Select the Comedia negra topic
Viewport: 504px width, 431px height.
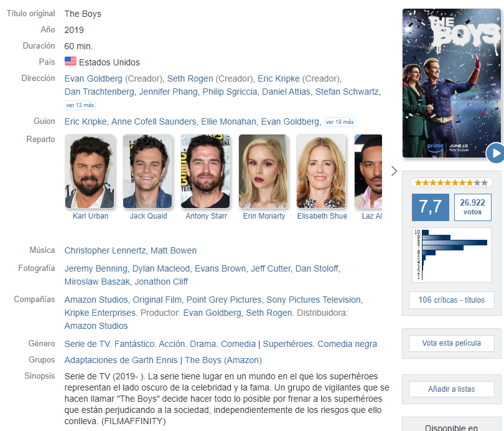point(347,344)
